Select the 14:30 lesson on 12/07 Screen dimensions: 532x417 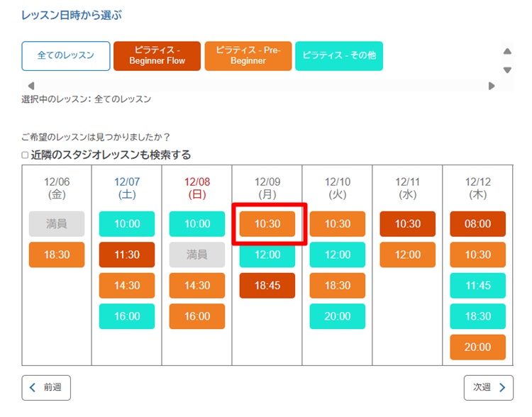[127, 285]
